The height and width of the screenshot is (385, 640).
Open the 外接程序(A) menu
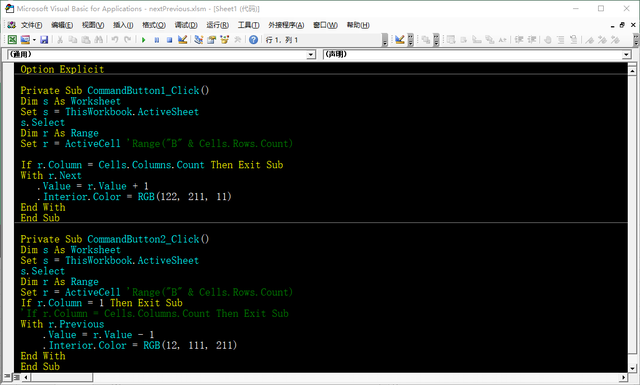286,25
